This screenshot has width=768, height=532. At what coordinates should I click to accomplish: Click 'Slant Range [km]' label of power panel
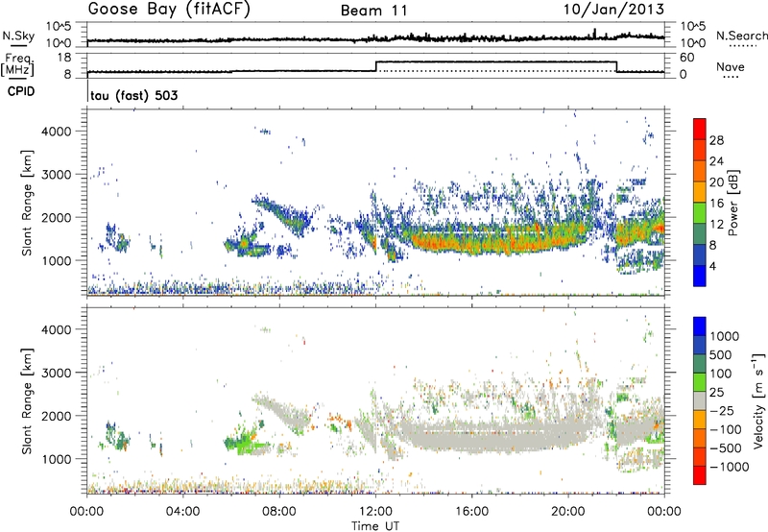[27, 203]
